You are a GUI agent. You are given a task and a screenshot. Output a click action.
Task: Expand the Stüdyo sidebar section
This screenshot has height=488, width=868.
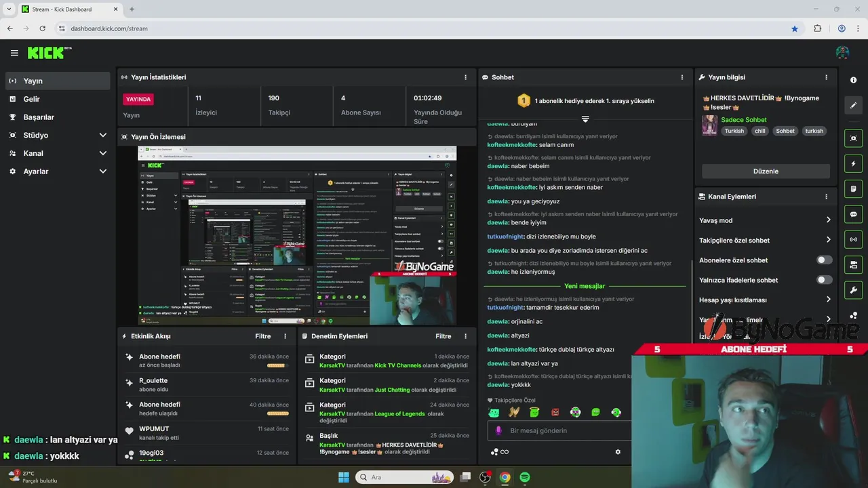tap(103, 135)
